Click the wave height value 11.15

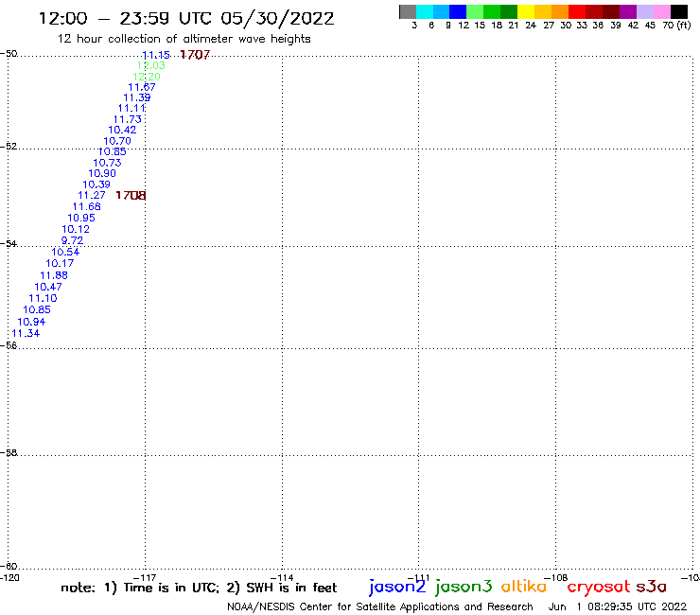point(156,55)
